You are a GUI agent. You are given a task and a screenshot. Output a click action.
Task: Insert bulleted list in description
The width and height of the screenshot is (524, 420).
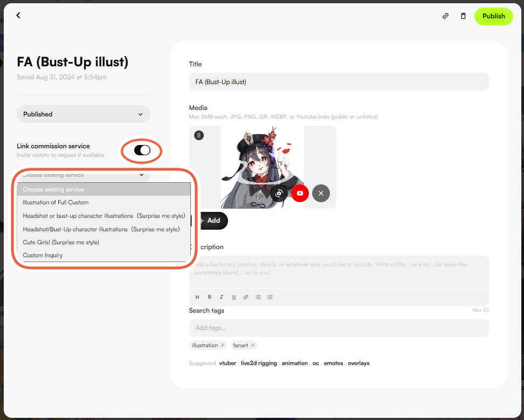pos(258,297)
